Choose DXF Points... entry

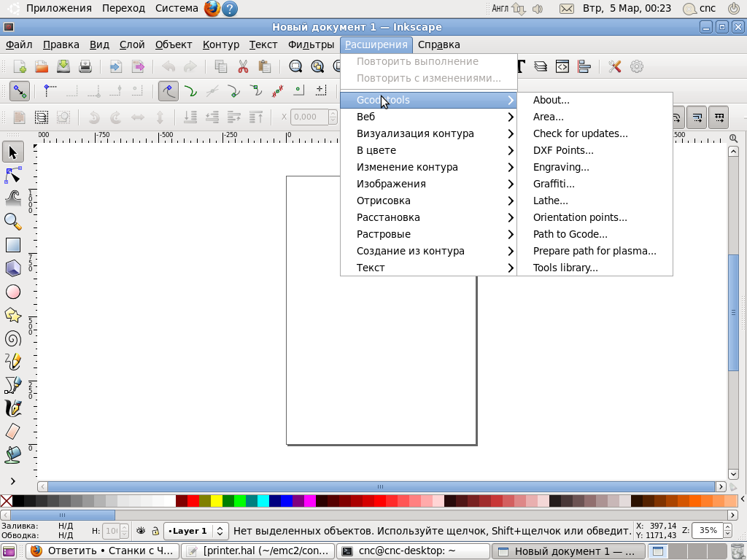[595, 150]
